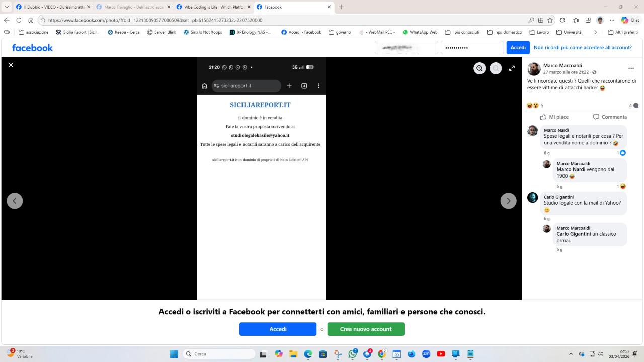Go to the next photo arrow
The height and width of the screenshot is (362, 644).
[508, 201]
